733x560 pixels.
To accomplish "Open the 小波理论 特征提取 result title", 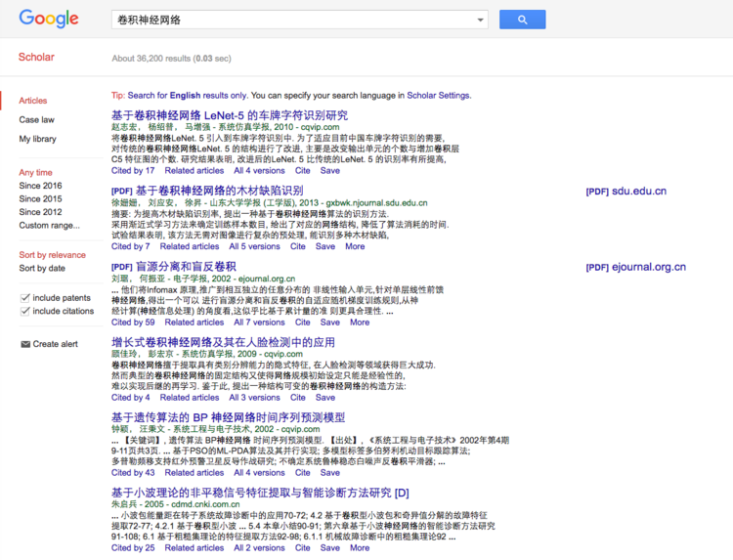I will 260,493.
